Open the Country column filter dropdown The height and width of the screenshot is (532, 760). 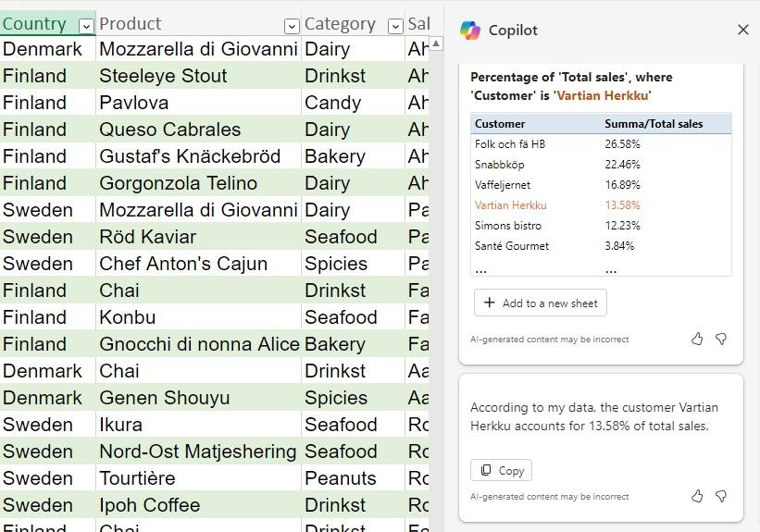[x=86, y=26]
